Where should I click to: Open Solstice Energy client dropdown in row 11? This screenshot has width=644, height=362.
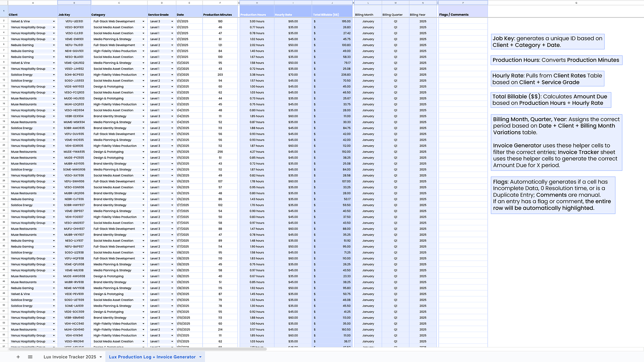[54, 75]
